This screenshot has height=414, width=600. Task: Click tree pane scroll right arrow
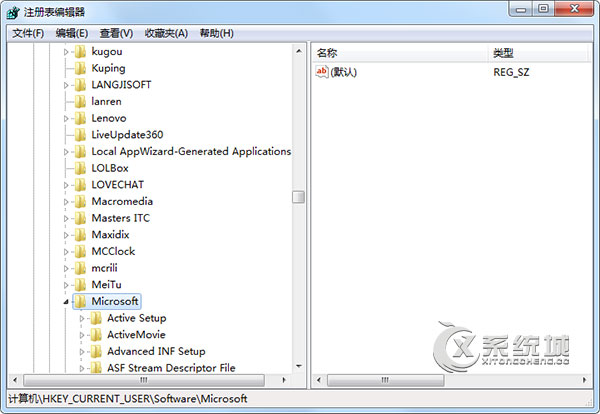click(284, 380)
